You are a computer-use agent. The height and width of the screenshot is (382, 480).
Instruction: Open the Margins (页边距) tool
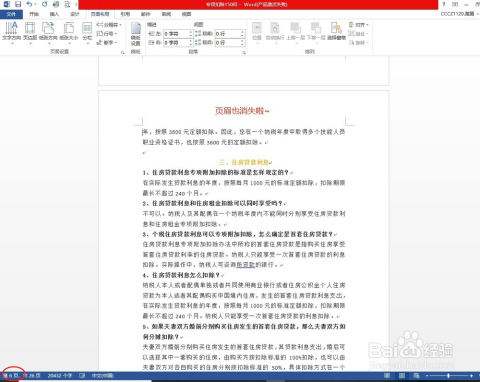click(30, 32)
